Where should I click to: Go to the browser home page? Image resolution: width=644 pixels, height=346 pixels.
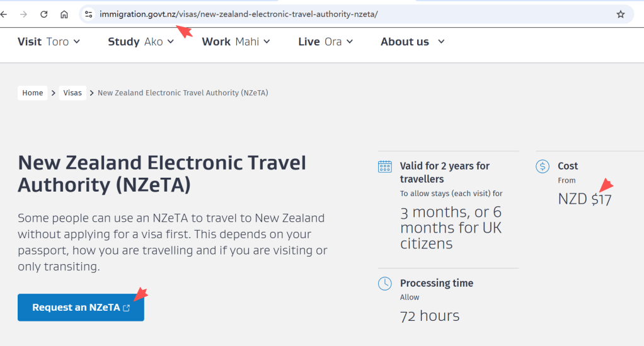click(x=64, y=14)
